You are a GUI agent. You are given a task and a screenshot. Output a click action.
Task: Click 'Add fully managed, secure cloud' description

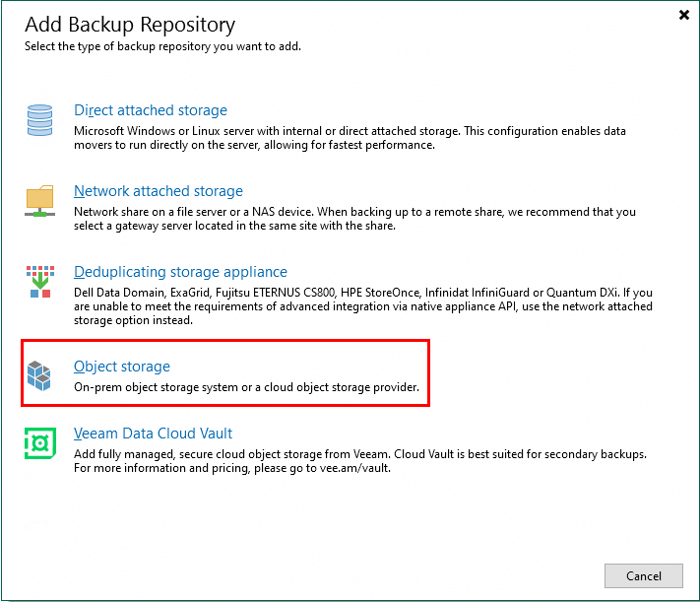tap(359, 461)
